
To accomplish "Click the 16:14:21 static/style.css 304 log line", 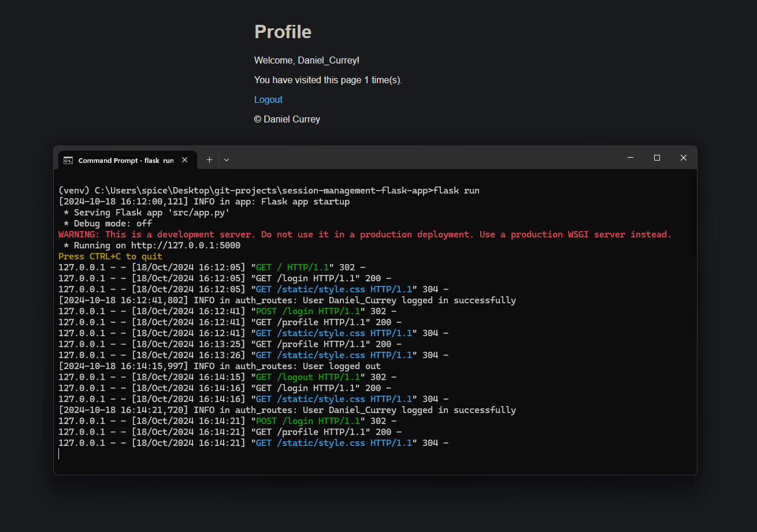I will click(253, 443).
